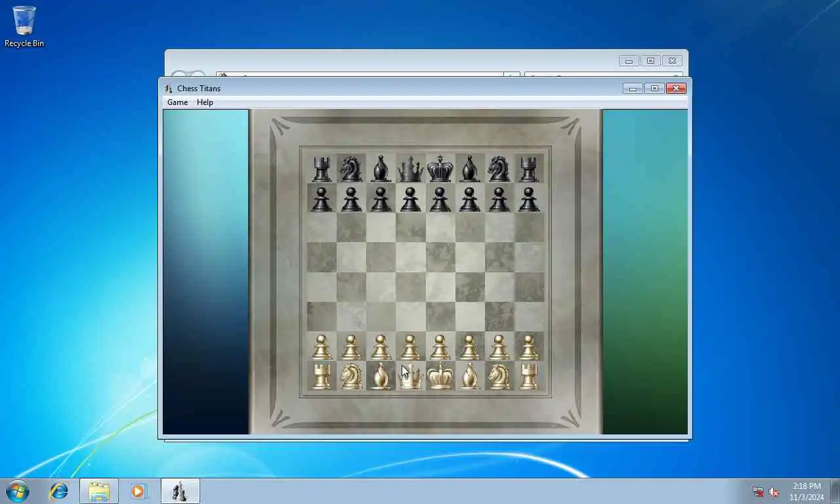840x504 pixels.
Task: Select the white king on e1
Action: coord(440,377)
